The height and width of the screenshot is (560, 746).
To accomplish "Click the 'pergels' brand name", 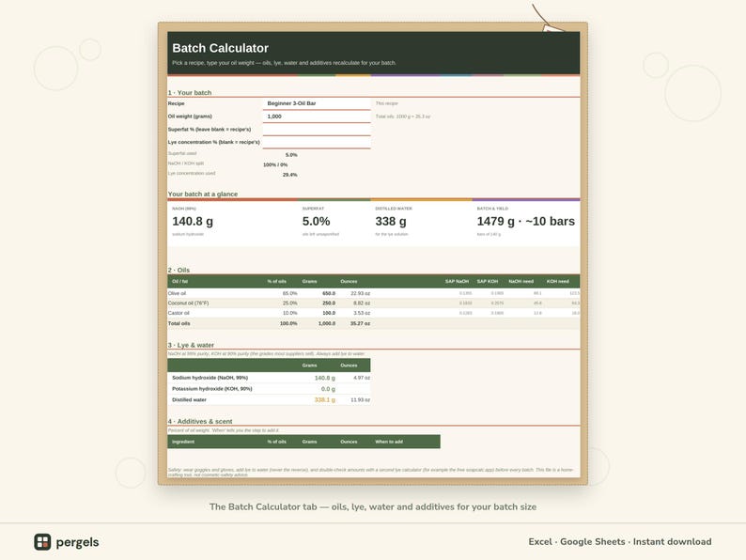I will point(78,542).
